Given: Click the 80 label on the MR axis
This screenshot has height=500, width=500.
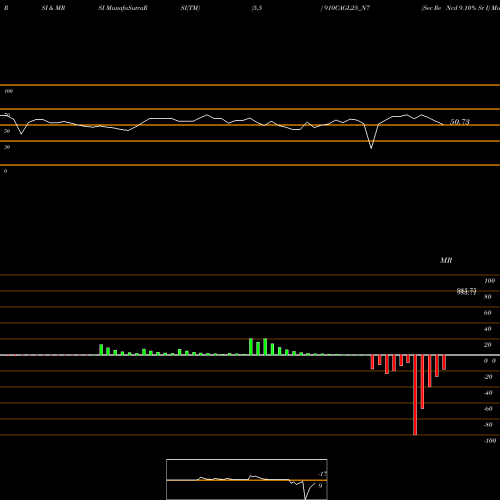Looking at the screenshot, I should click(x=488, y=297).
